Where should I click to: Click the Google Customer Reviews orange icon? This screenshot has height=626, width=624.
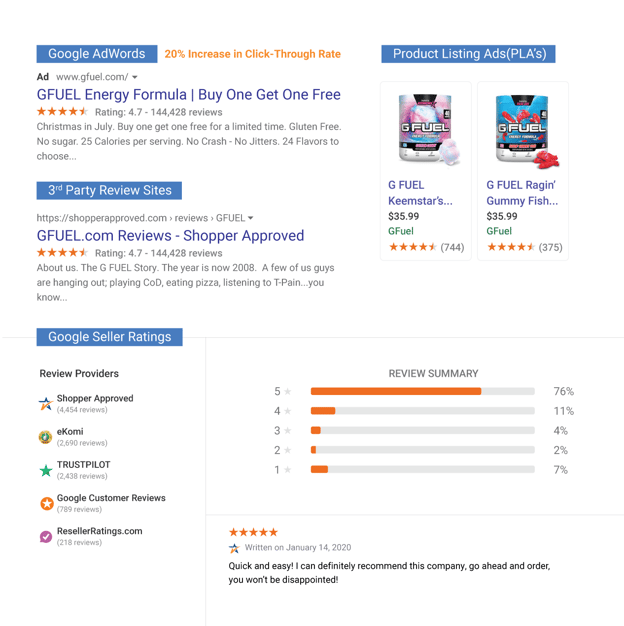coord(47,503)
